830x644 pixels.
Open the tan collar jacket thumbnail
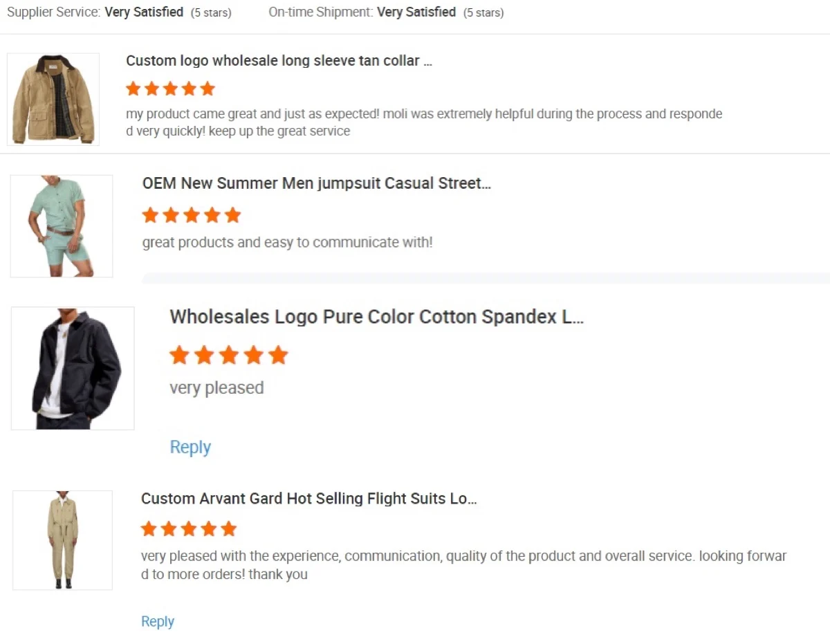coord(53,99)
